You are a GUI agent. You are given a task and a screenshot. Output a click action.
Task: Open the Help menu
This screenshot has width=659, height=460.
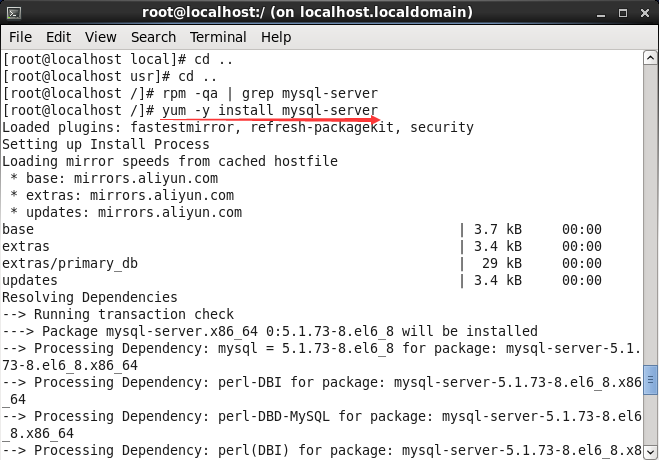(x=276, y=37)
